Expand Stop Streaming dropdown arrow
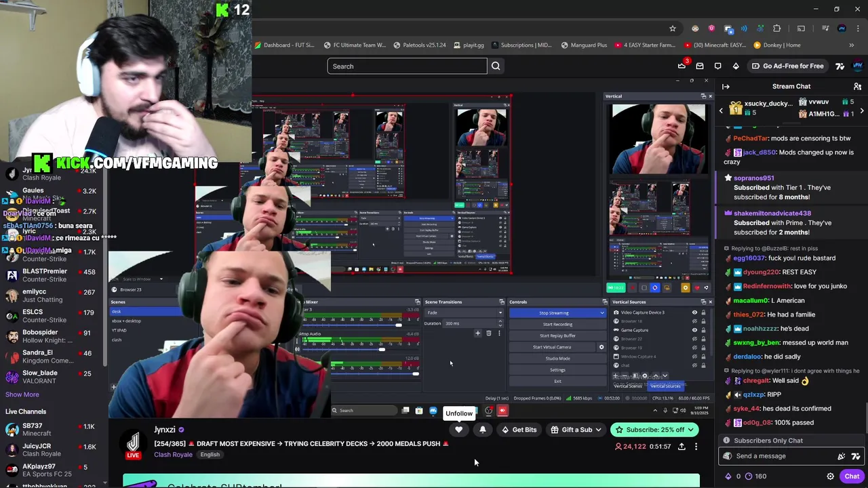 (601, 313)
